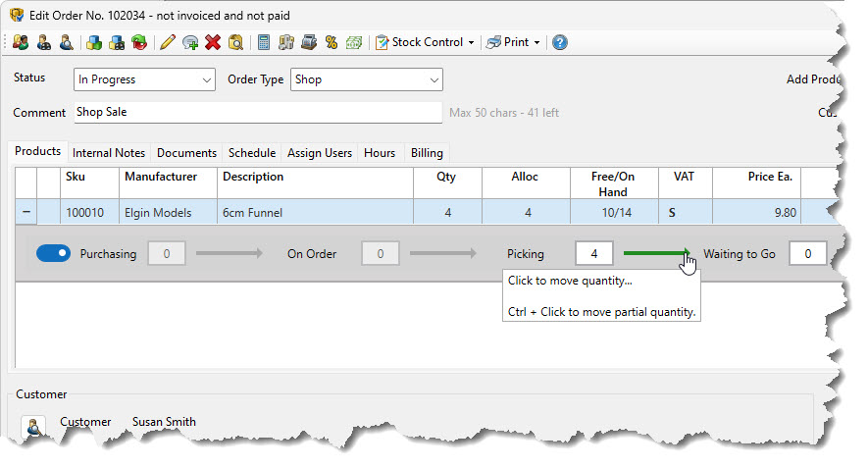Expand the Stock Control menu
Image resolution: width=868 pixels, height=468 pixels.
[426, 42]
